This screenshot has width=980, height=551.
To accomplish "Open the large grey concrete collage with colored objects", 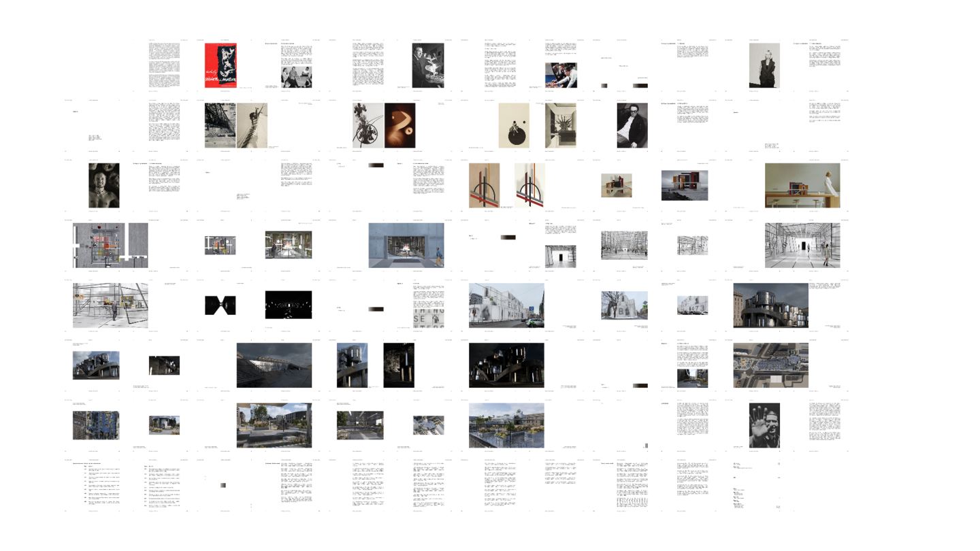I will point(110,245).
